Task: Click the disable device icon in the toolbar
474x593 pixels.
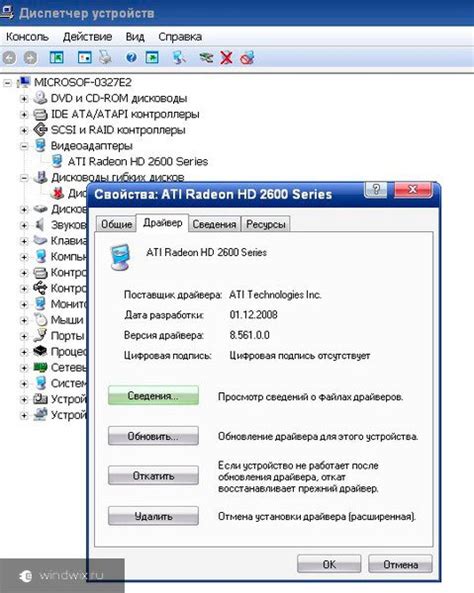Action: [x=247, y=57]
